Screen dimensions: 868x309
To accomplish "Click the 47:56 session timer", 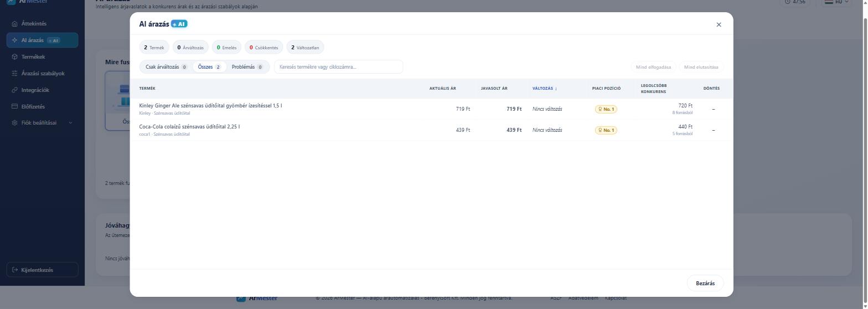I will pyautogui.click(x=795, y=2).
